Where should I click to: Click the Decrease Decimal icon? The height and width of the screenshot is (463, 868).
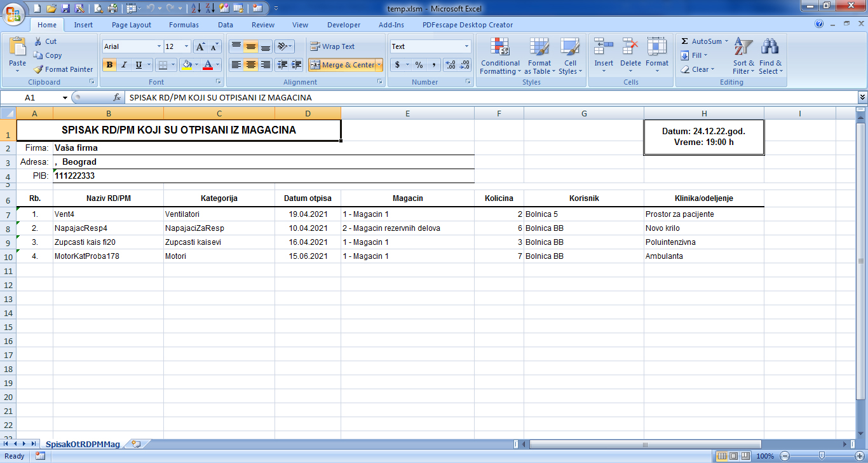[x=465, y=65]
